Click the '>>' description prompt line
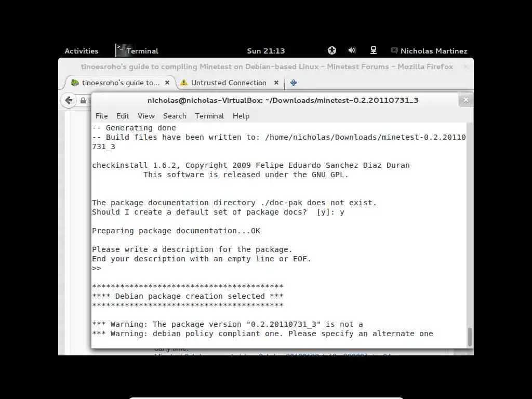 point(97,268)
